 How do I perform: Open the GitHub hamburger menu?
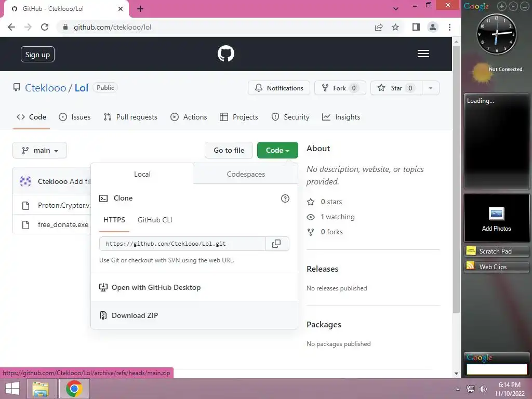click(423, 54)
